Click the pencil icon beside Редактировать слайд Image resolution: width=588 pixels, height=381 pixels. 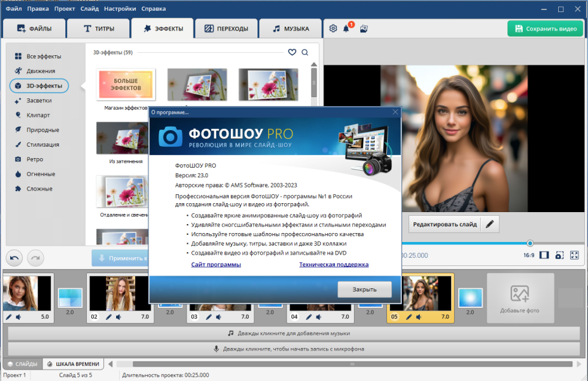[490, 224]
